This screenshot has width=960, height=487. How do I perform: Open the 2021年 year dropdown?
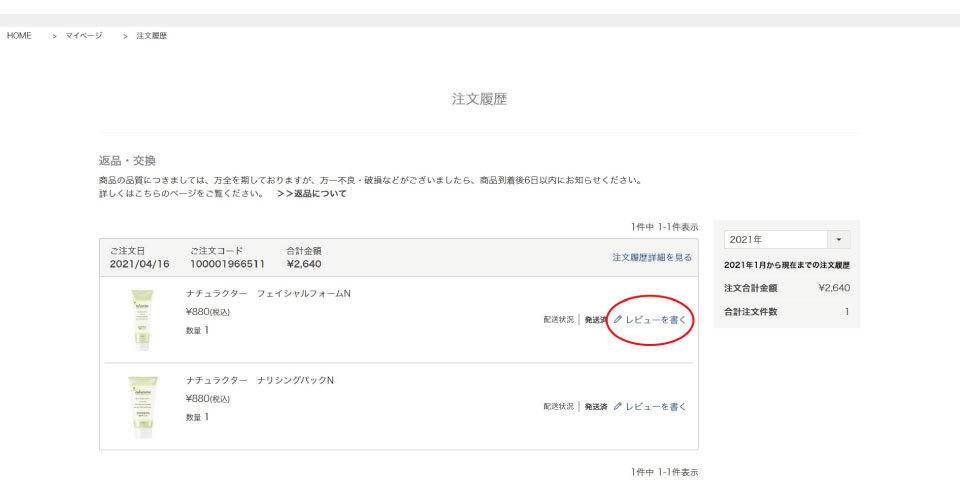(x=776, y=240)
